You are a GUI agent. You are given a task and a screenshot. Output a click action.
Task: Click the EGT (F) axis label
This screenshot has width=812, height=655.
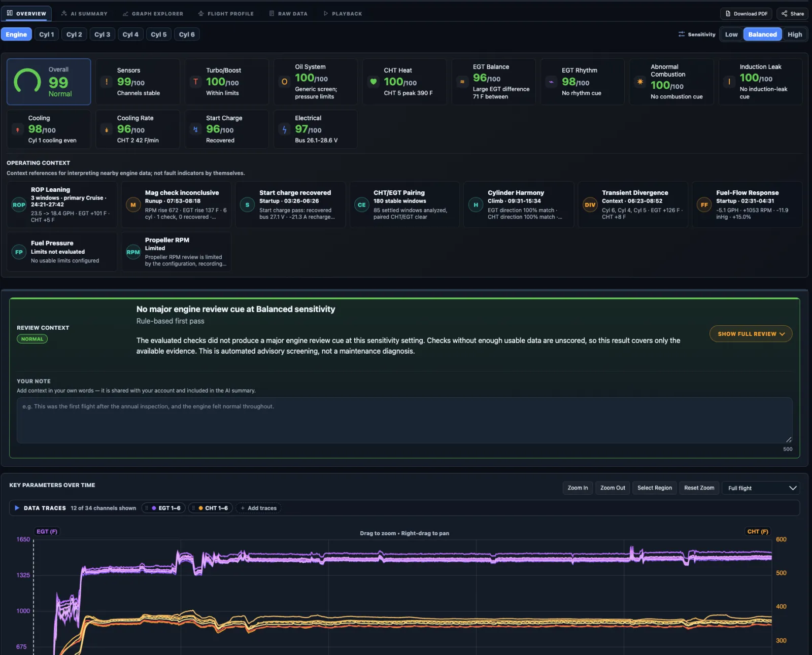[47, 532]
